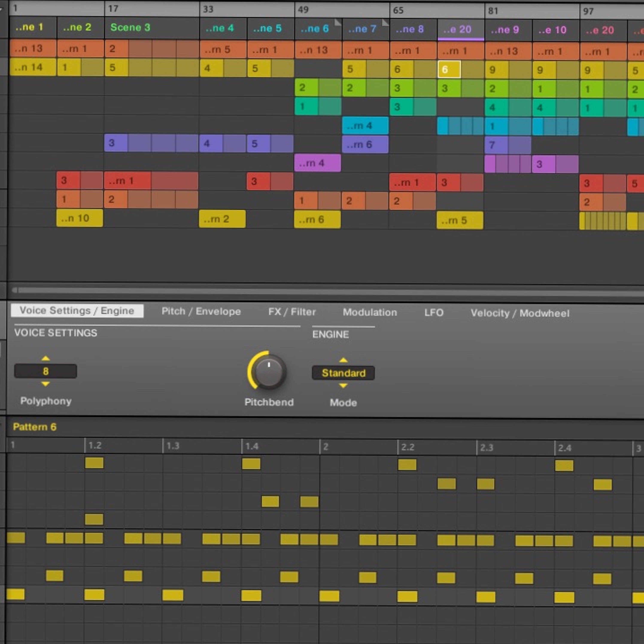
Task: Click the corner marker on scene '..ne 7'
Action: (386, 23)
